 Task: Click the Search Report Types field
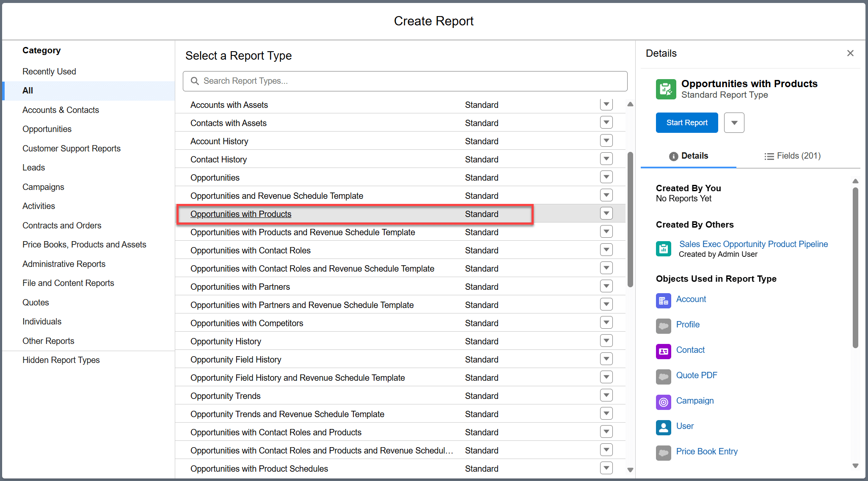point(405,81)
